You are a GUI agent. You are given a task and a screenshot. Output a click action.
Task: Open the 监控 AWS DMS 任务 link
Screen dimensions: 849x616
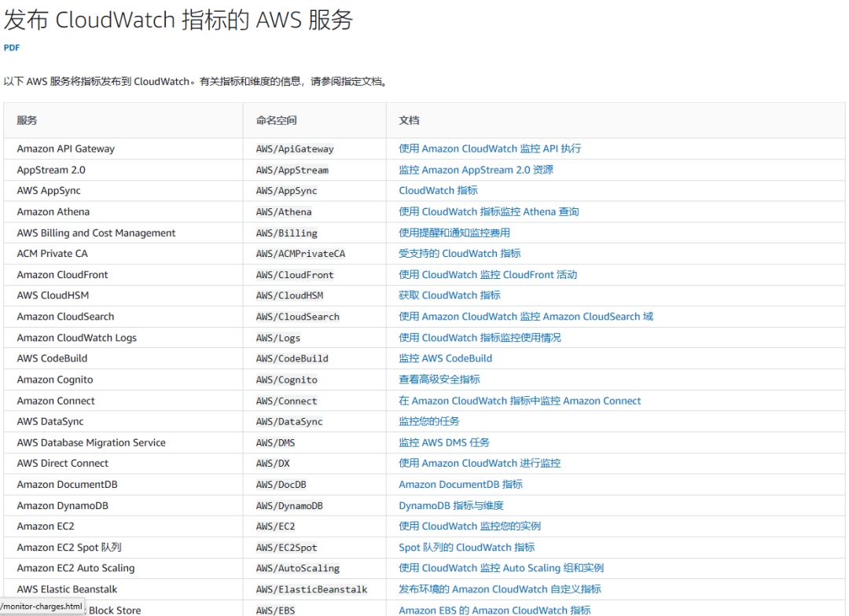(444, 442)
